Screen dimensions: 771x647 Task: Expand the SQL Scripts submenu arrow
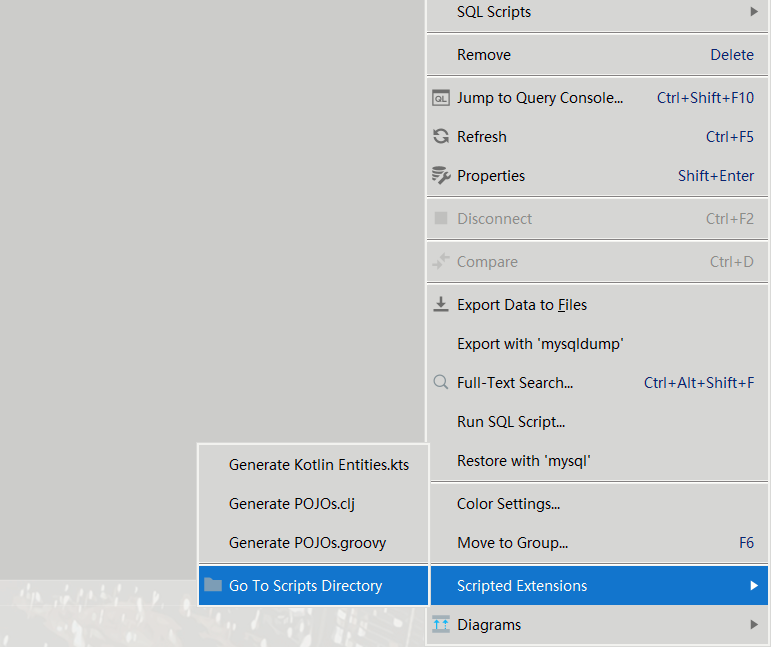tap(753, 12)
